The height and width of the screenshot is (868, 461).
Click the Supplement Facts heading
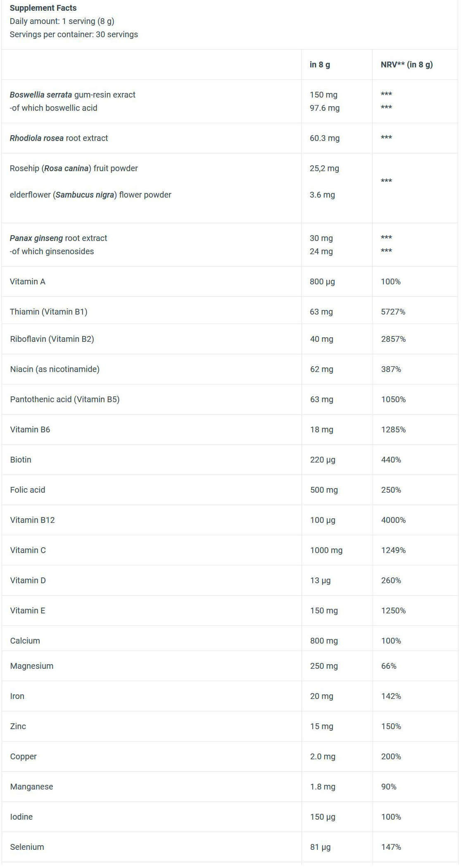[43, 8]
